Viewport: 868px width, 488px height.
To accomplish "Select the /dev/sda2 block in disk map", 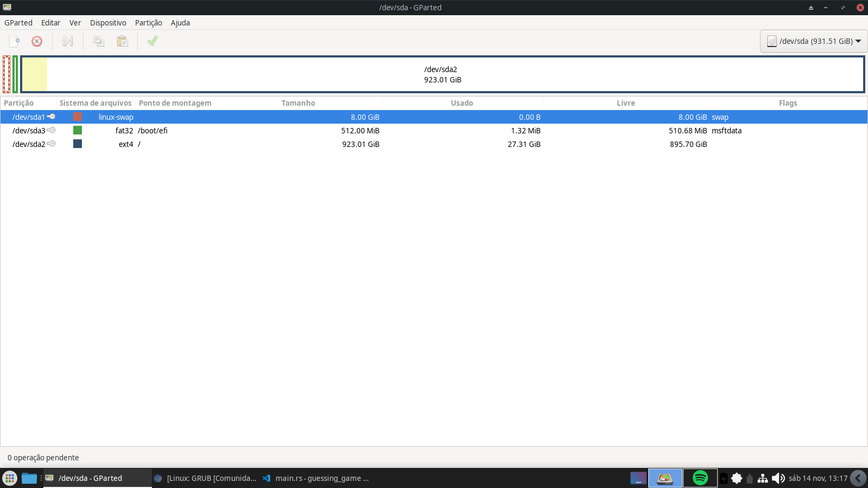I will (443, 74).
